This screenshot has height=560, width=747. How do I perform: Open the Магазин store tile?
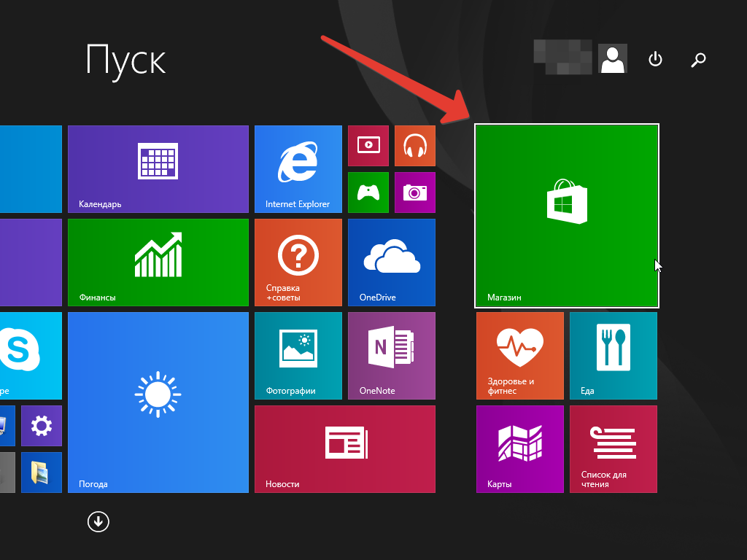click(x=567, y=216)
